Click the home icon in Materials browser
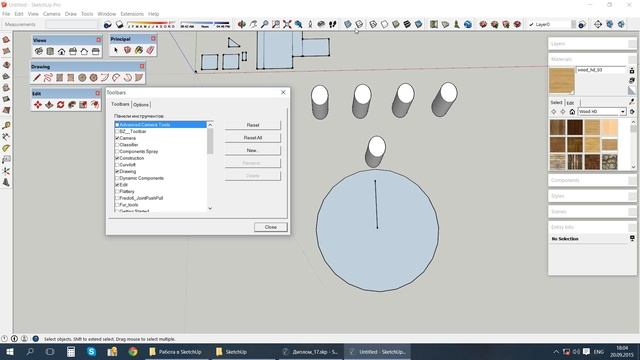The width and height of the screenshot is (640, 360). 572,111
